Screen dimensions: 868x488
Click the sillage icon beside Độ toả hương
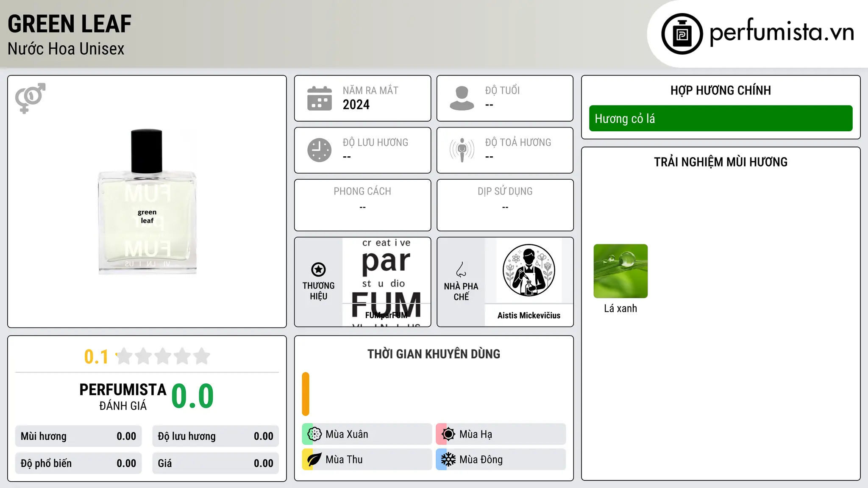coord(462,150)
